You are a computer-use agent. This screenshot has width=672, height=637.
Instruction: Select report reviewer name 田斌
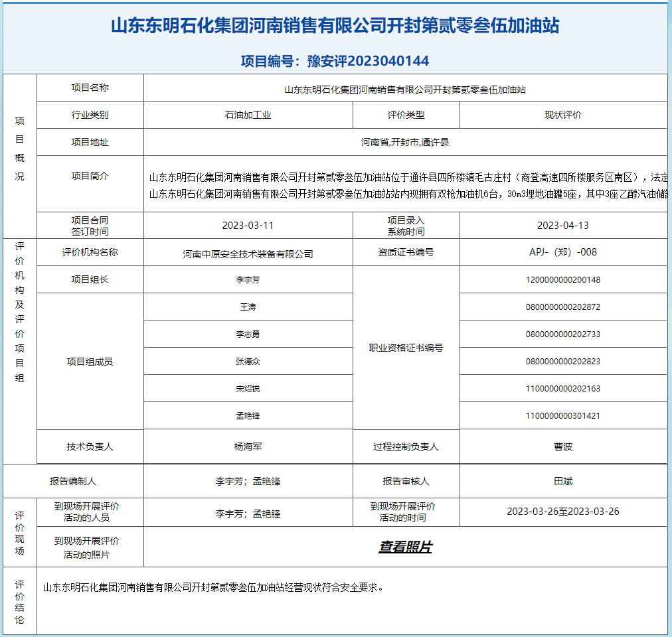tap(563, 481)
